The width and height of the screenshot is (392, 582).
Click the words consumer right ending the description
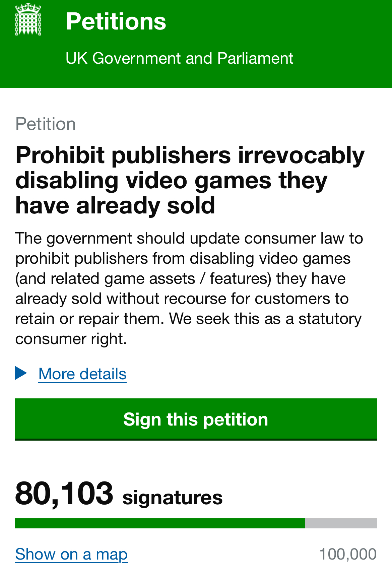click(71, 339)
